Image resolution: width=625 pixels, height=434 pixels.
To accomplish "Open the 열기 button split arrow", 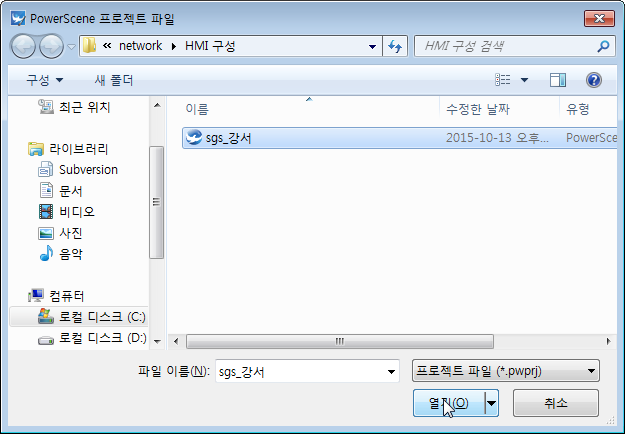I will (x=491, y=403).
